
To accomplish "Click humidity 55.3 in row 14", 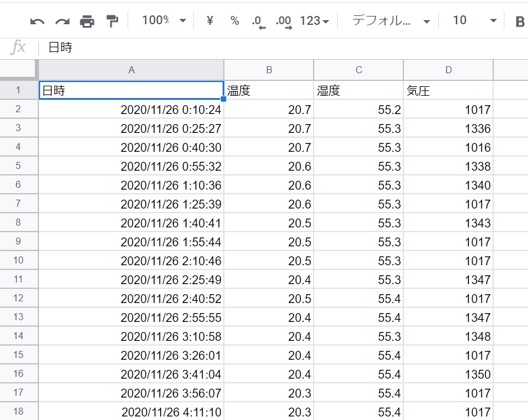I will click(x=358, y=336).
